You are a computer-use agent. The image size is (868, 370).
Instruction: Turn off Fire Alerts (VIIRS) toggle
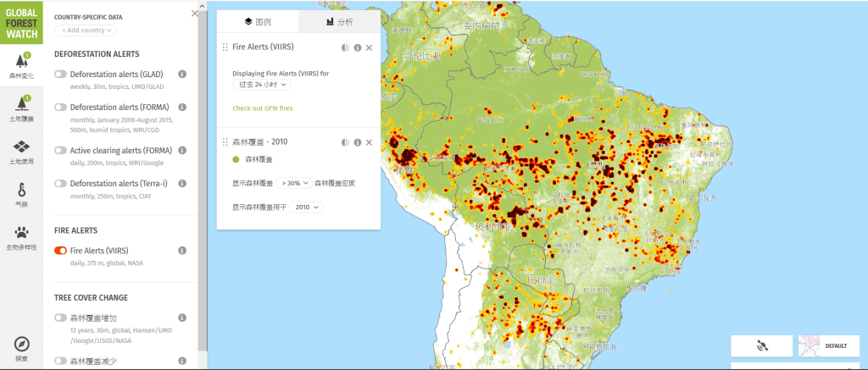coord(60,251)
